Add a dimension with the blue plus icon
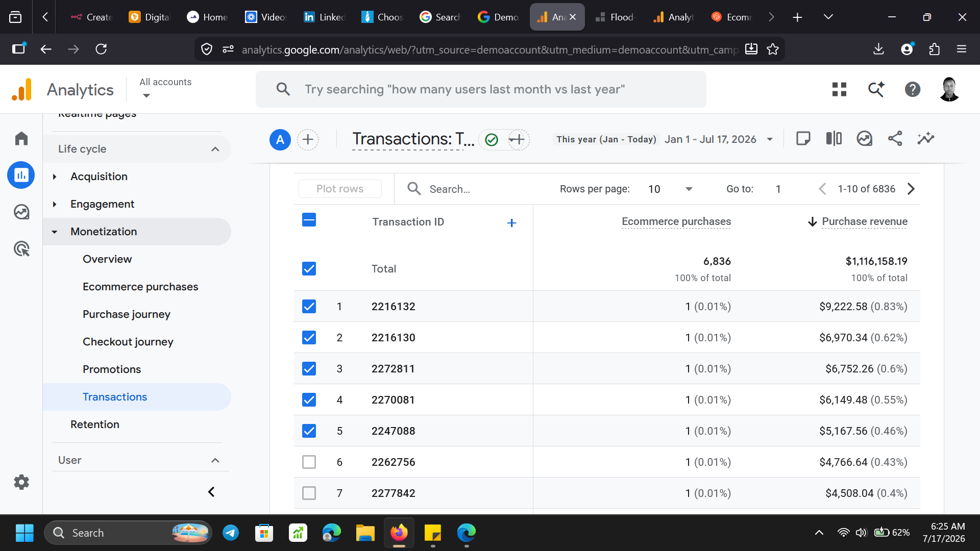The image size is (980, 551). tap(511, 222)
